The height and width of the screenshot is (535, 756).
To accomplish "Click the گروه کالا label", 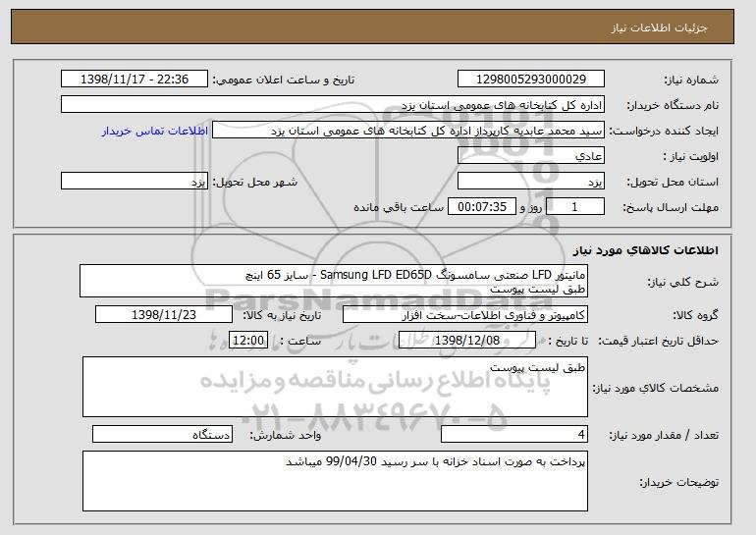I will click(x=695, y=315).
